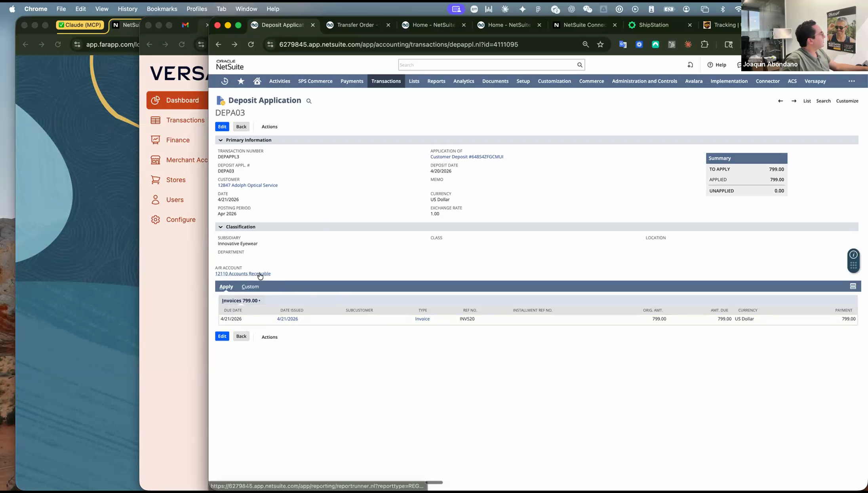Expand the navigation overflow three-dots menu
The width and height of the screenshot is (868, 493).
(x=852, y=81)
